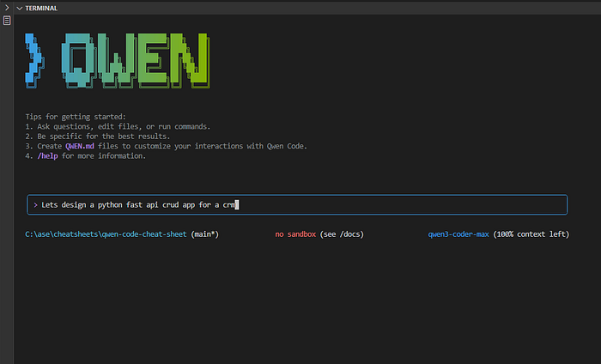The image size is (601, 364).
Task: Click the /help command text
Action: pos(47,156)
